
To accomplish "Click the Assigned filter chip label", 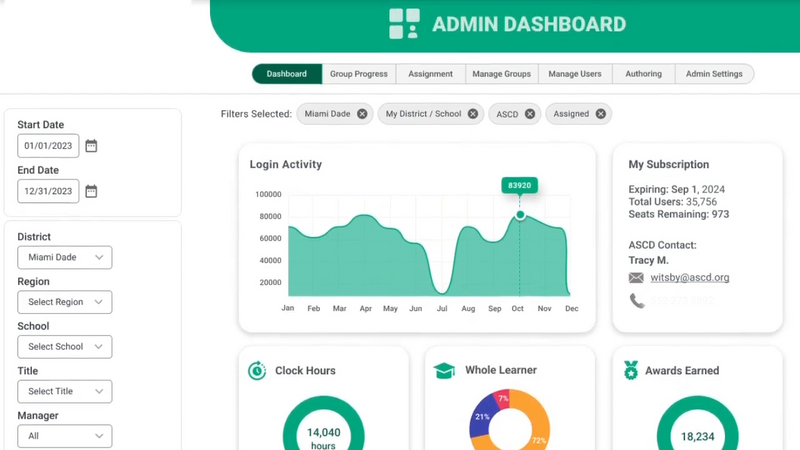I will (x=571, y=114).
